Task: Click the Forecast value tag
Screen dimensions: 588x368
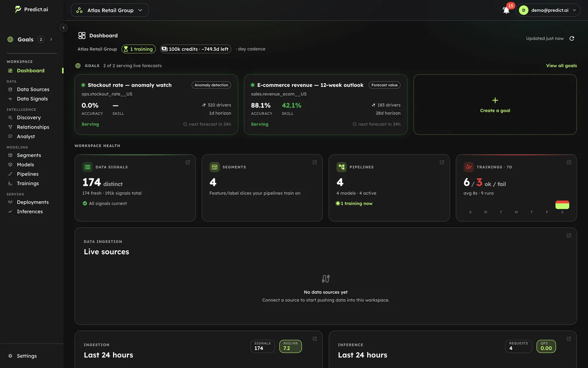Action: click(x=384, y=85)
